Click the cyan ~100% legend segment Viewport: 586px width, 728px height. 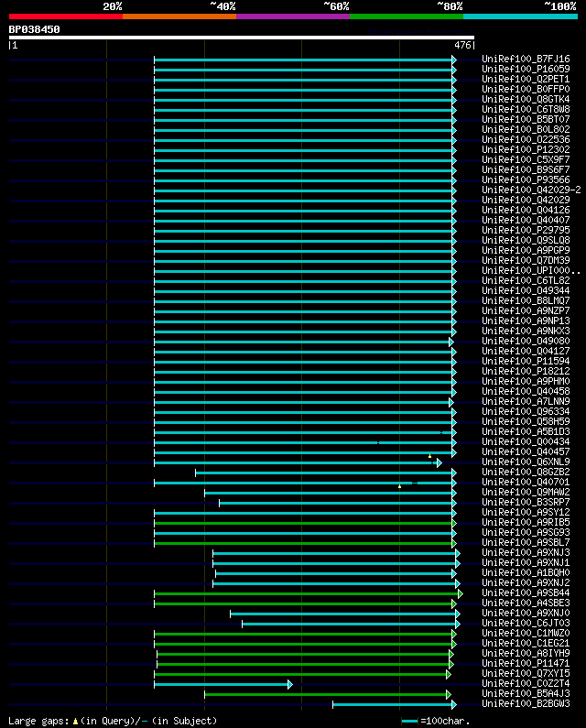coord(520,16)
